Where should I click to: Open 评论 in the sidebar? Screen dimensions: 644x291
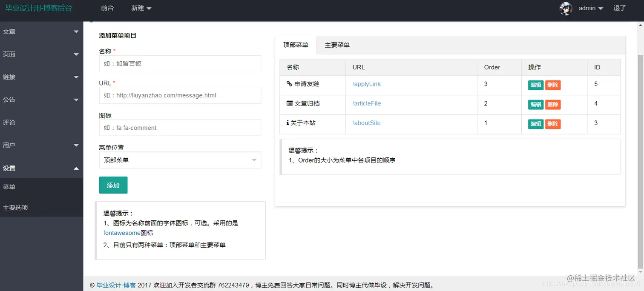(41, 123)
